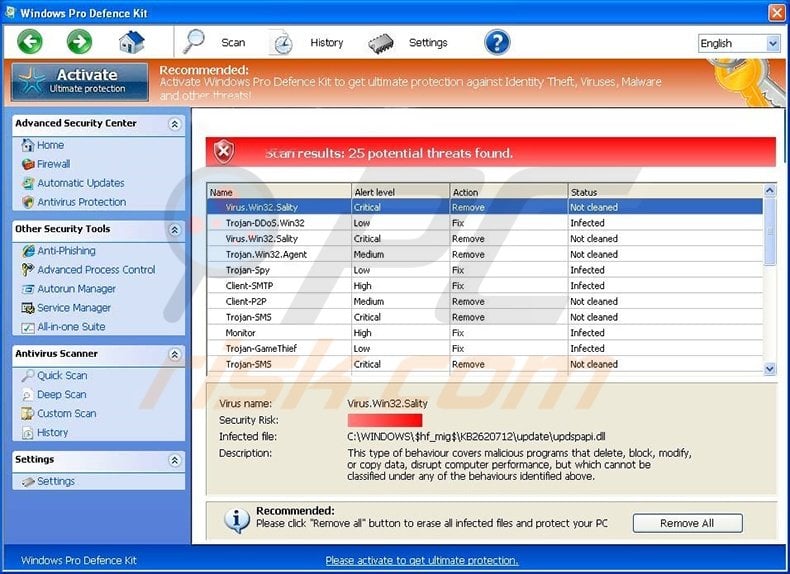Image resolution: width=790 pixels, height=574 pixels.
Task: Click the red Security Risk level bar
Action: click(385, 421)
